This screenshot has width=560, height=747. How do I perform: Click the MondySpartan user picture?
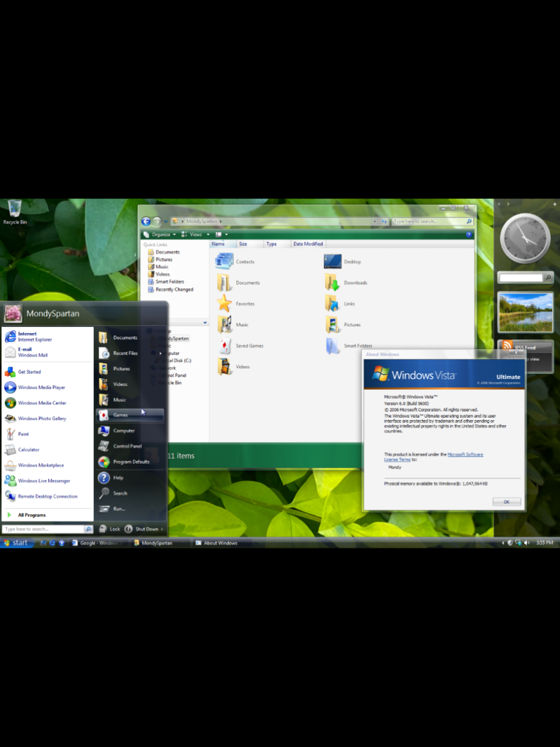12,313
